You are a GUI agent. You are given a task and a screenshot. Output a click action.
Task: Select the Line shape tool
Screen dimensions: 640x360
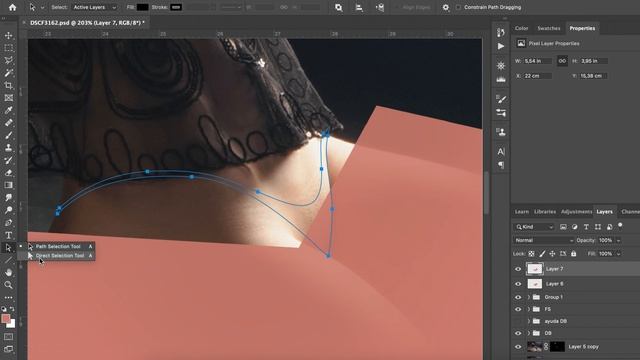(9, 260)
